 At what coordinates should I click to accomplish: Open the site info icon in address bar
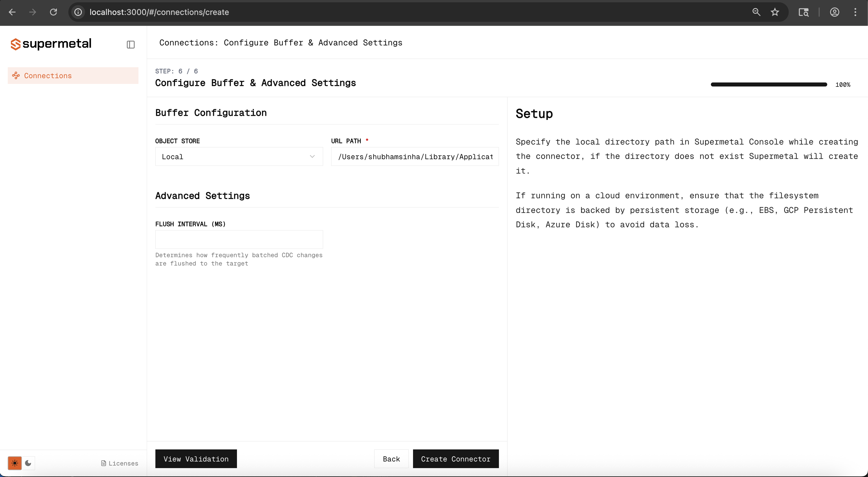(x=78, y=12)
